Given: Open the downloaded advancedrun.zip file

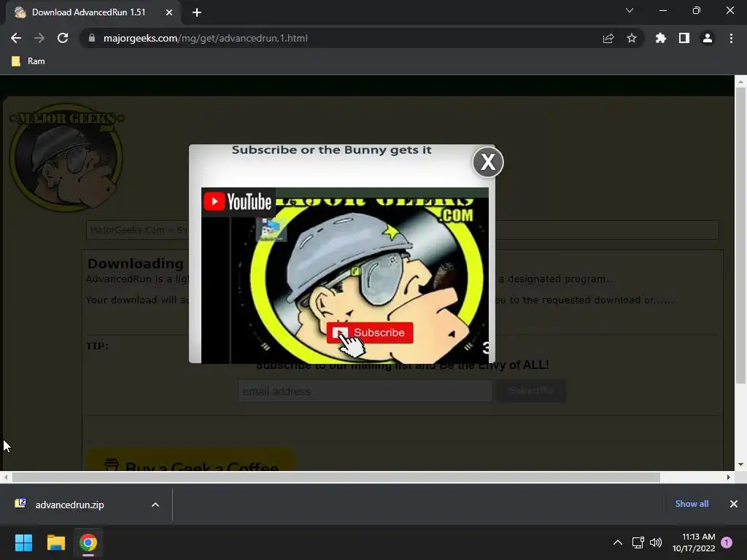Looking at the screenshot, I should click(x=69, y=505).
